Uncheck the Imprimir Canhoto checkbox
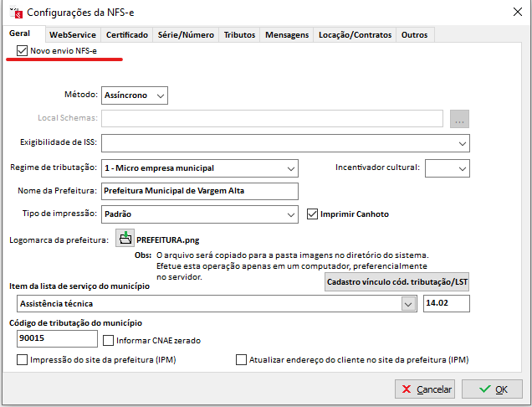Image resolution: width=532 pixels, height=407 pixels. pos(314,214)
